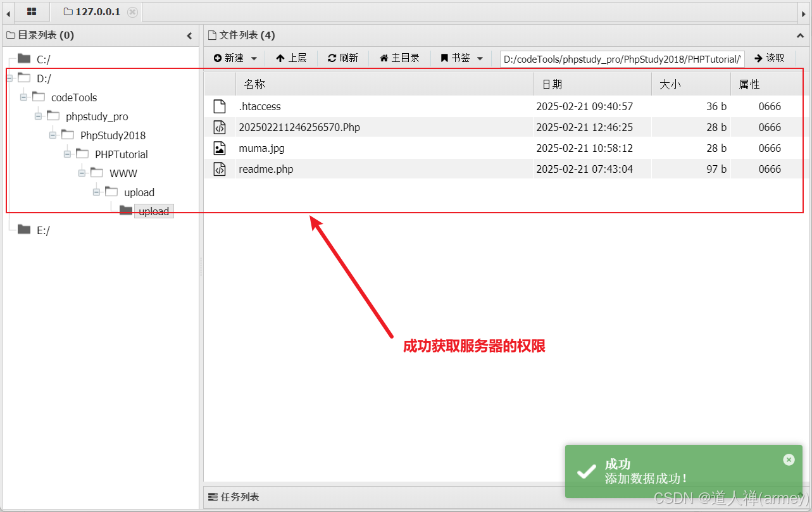
Task: Click the readme.php code file icon
Action: coord(220,169)
